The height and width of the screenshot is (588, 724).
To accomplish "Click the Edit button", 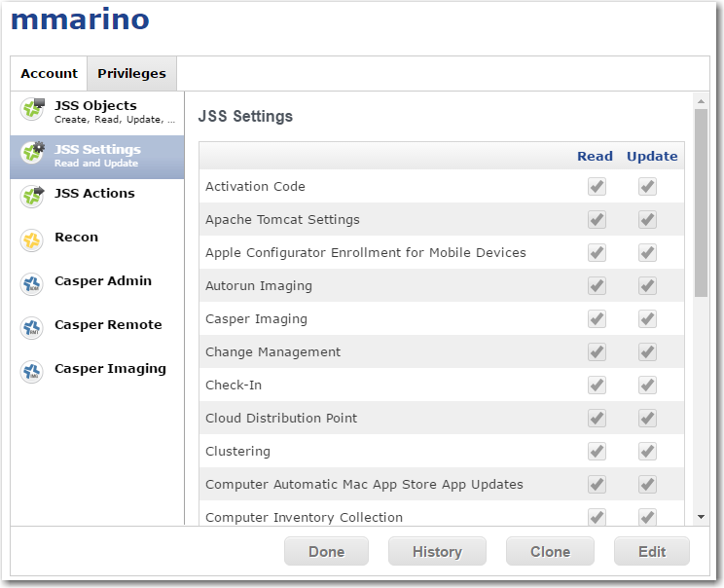I will point(652,551).
